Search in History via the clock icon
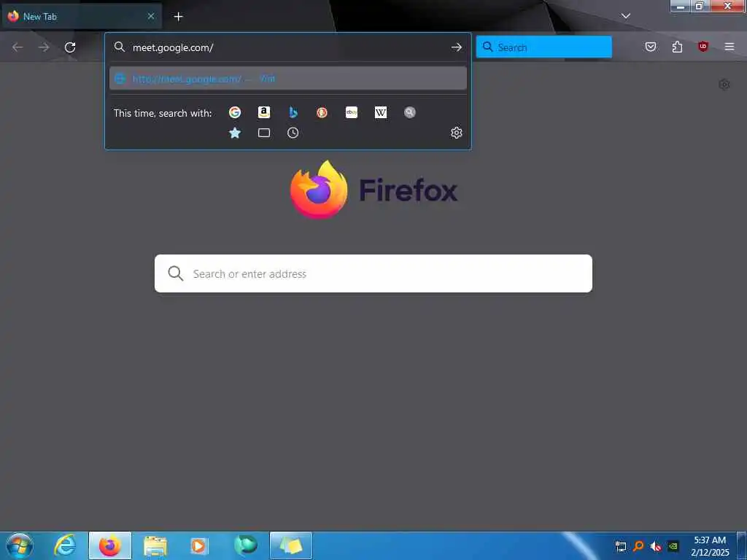The height and width of the screenshot is (560, 747). click(293, 133)
